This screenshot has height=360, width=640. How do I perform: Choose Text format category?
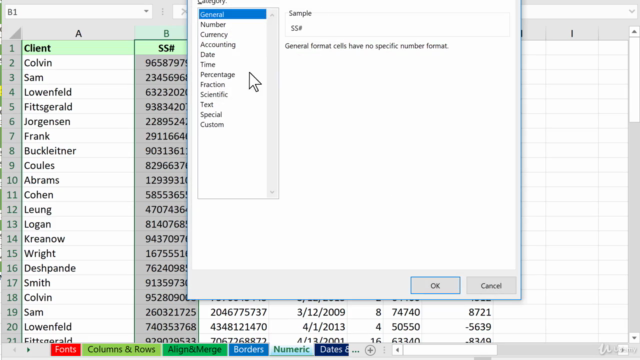pyautogui.click(x=207, y=104)
